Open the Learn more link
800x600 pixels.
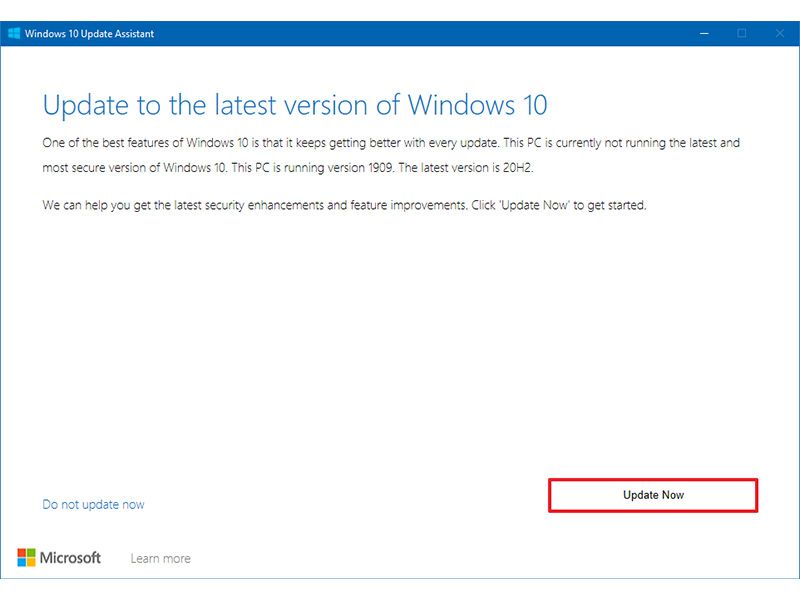[x=160, y=559]
